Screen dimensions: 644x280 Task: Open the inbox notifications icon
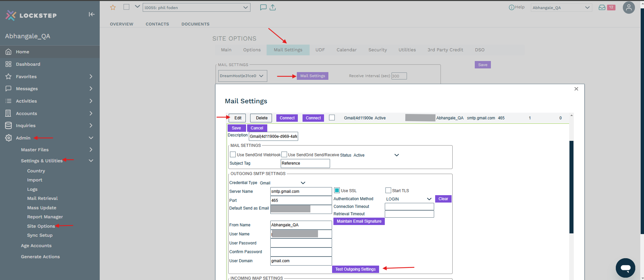click(x=602, y=7)
